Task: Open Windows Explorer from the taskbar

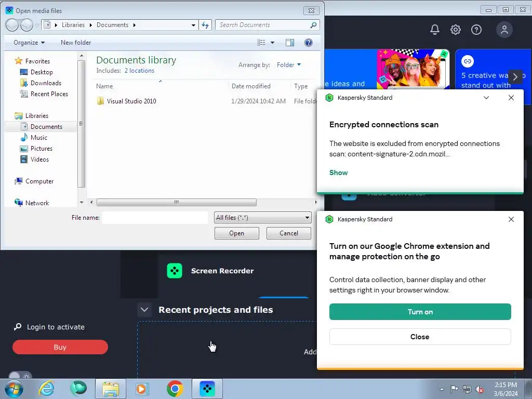Action: [111, 389]
